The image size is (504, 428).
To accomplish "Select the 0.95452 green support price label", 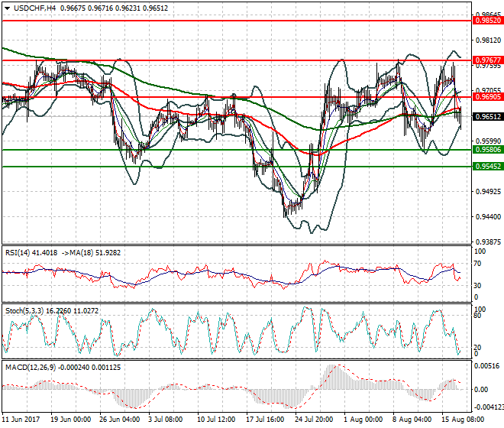I will [488, 167].
